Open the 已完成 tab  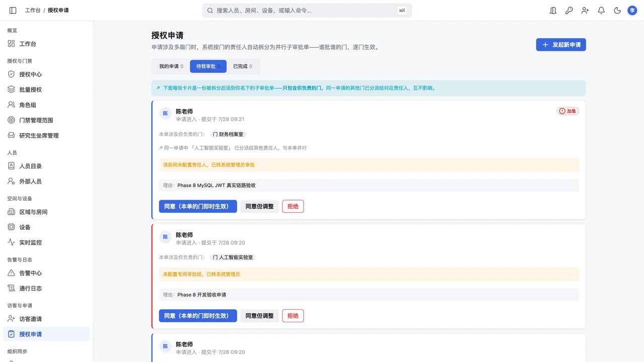click(243, 66)
